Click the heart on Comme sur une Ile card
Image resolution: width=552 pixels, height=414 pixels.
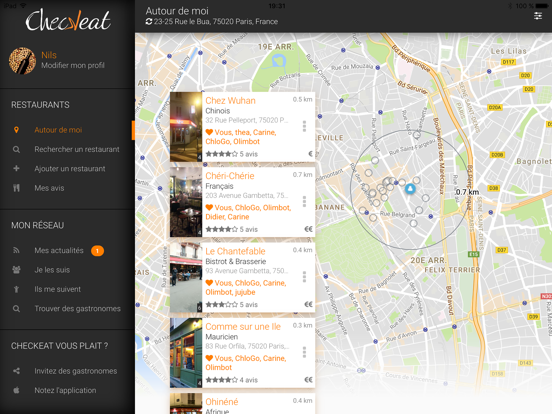209,358
